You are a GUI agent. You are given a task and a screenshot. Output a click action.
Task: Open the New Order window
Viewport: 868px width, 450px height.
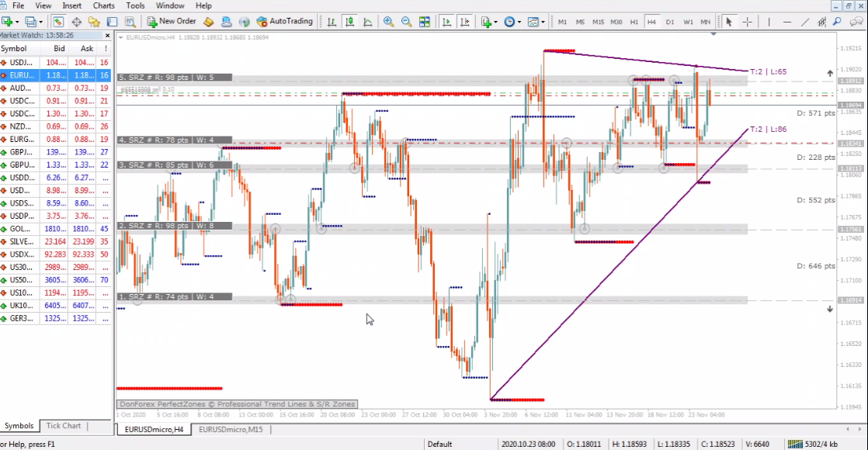coord(172,21)
